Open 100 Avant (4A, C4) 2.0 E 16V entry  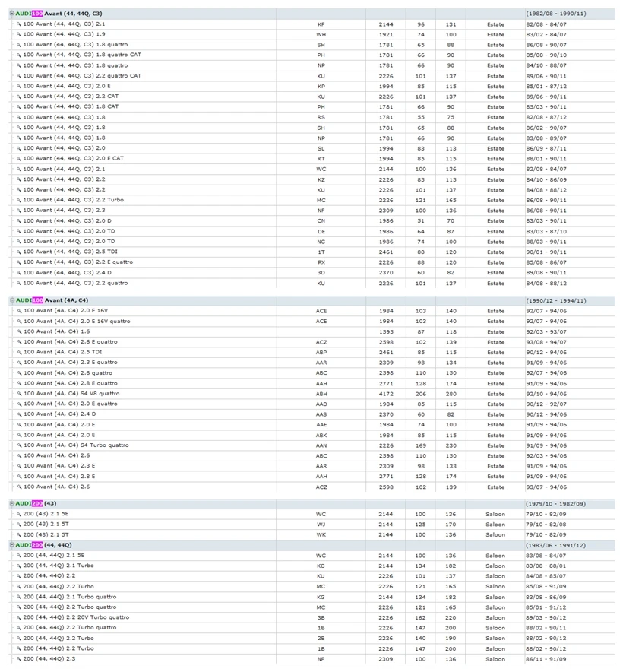point(65,311)
